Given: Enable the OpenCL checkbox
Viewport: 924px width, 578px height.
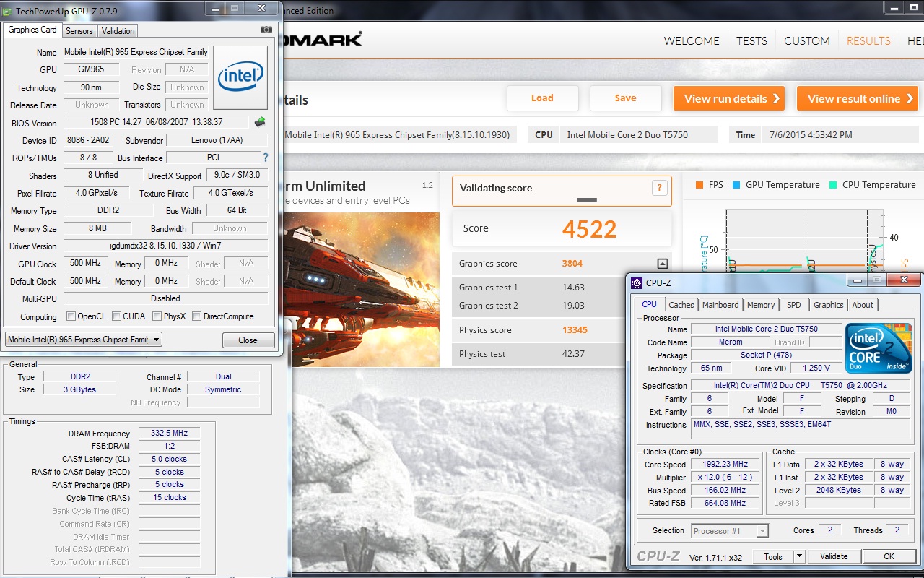Looking at the screenshot, I should click(71, 316).
